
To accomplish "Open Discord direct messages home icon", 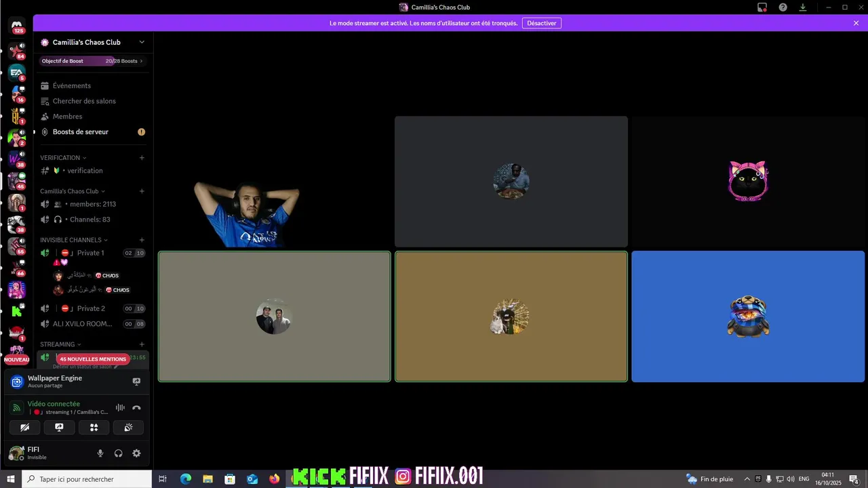I will [x=17, y=26].
